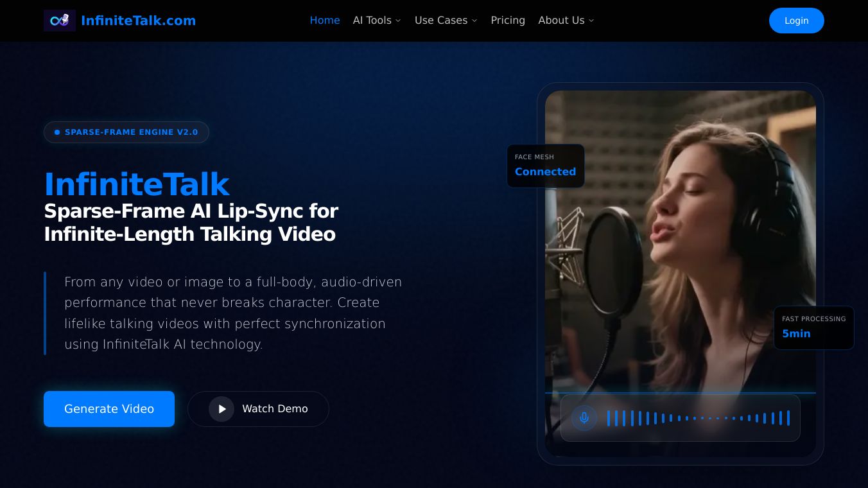Open the Use Cases menu

(x=446, y=21)
